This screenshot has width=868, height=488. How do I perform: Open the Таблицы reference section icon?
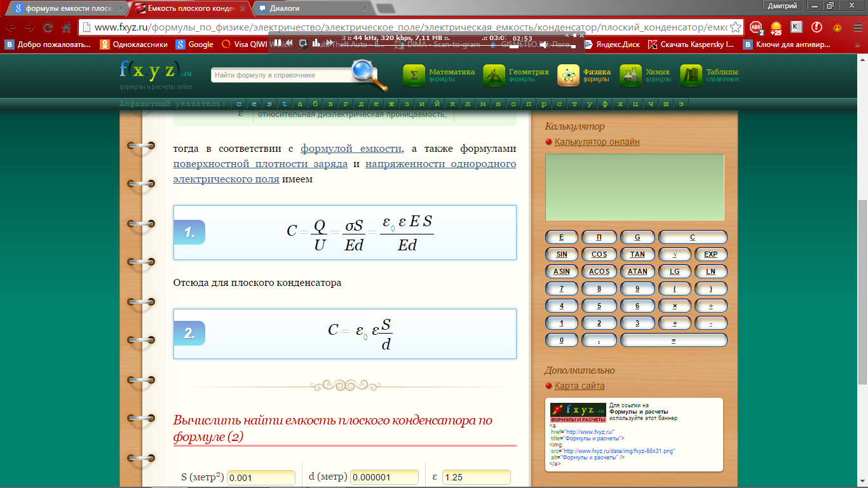pos(691,76)
